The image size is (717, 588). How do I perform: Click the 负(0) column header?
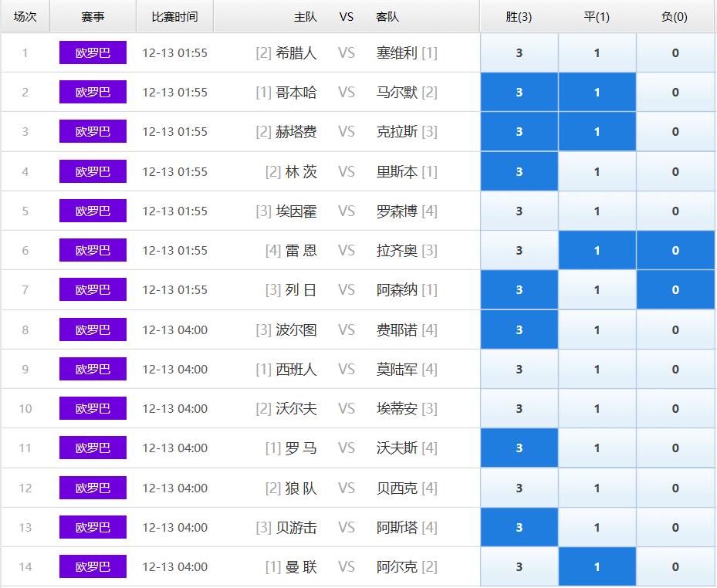click(675, 16)
